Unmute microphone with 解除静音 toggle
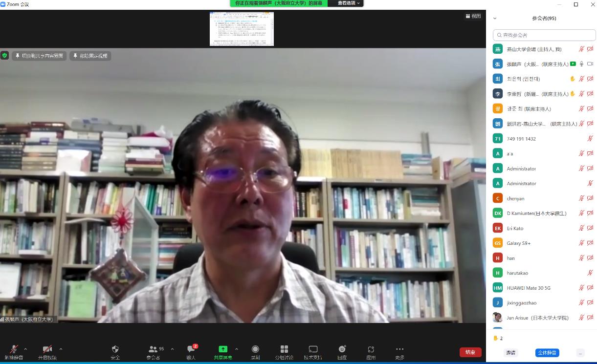The width and height of the screenshot is (597, 364). pyautogui.click(x=14, y=349)
